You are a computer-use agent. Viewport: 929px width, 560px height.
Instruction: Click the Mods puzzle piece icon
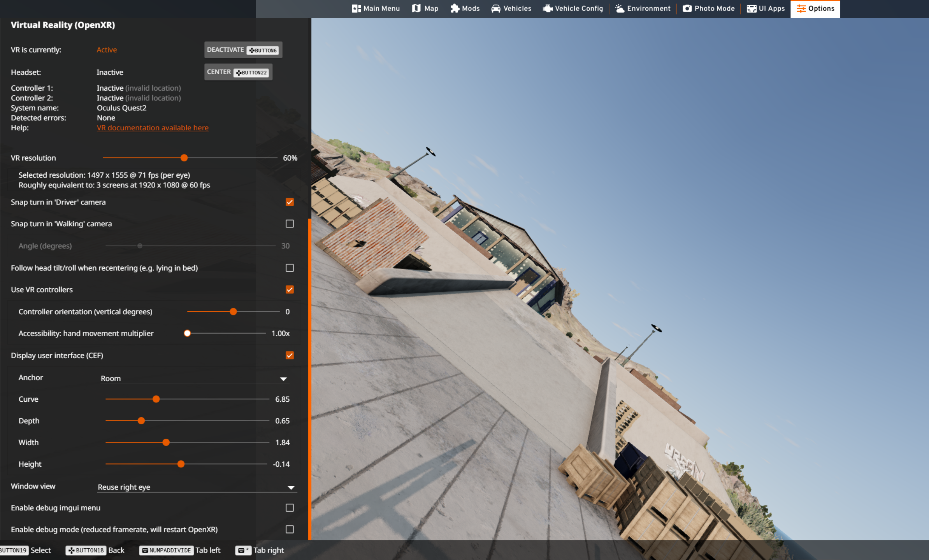point(455,9)
